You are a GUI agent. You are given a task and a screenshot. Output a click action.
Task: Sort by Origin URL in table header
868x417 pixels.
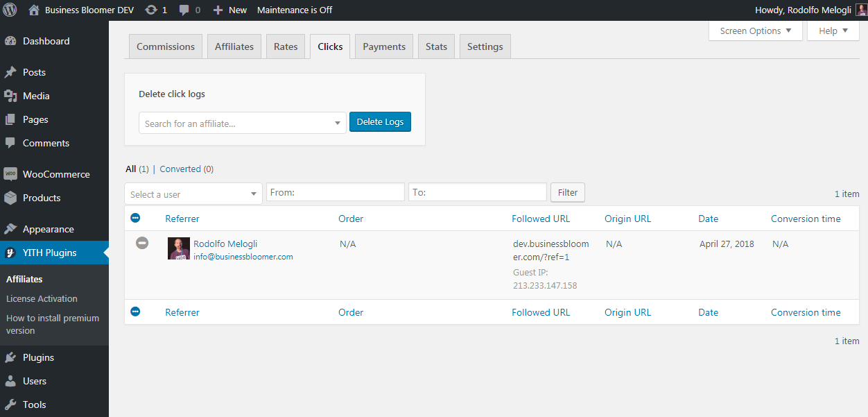628,219
